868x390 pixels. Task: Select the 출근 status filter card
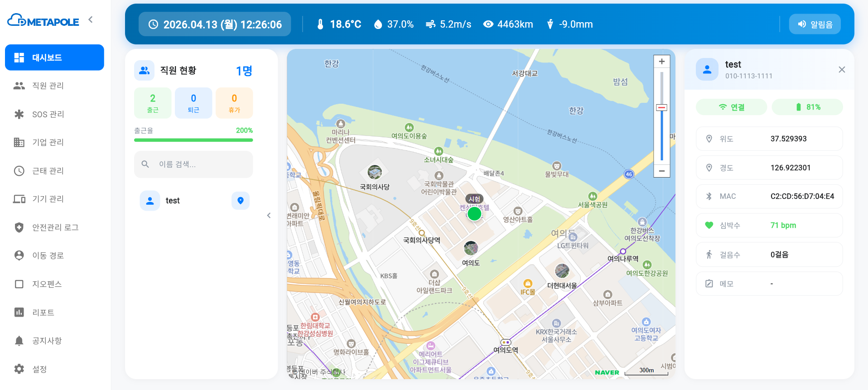click(153, 103)
